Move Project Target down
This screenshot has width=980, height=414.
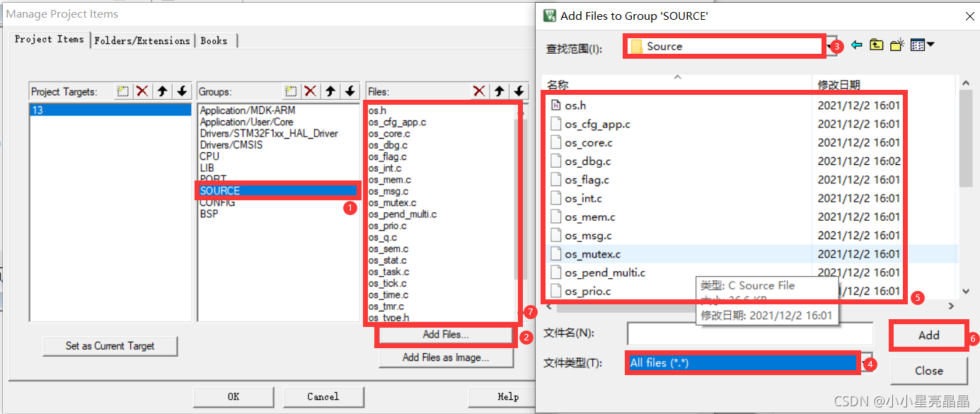coord(182,91)
